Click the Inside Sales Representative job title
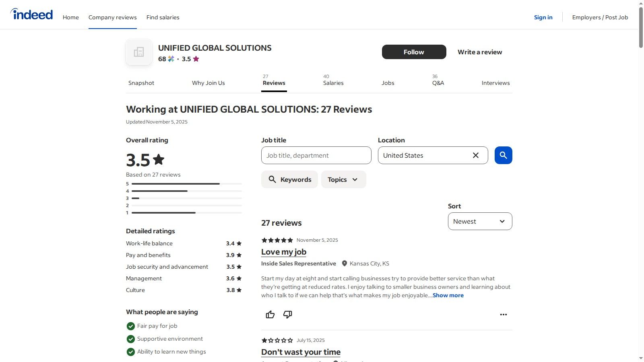 (299, 263)
